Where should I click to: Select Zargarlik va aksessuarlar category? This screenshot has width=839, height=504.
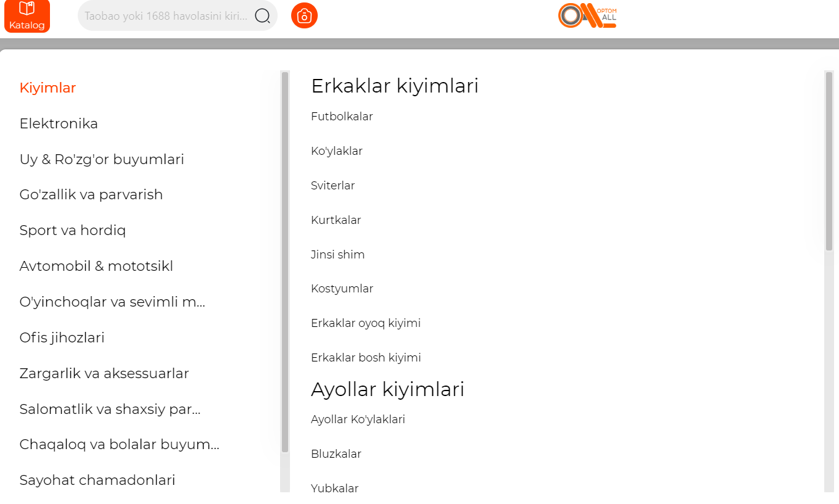pyautogui.click(x=104, y=373)
